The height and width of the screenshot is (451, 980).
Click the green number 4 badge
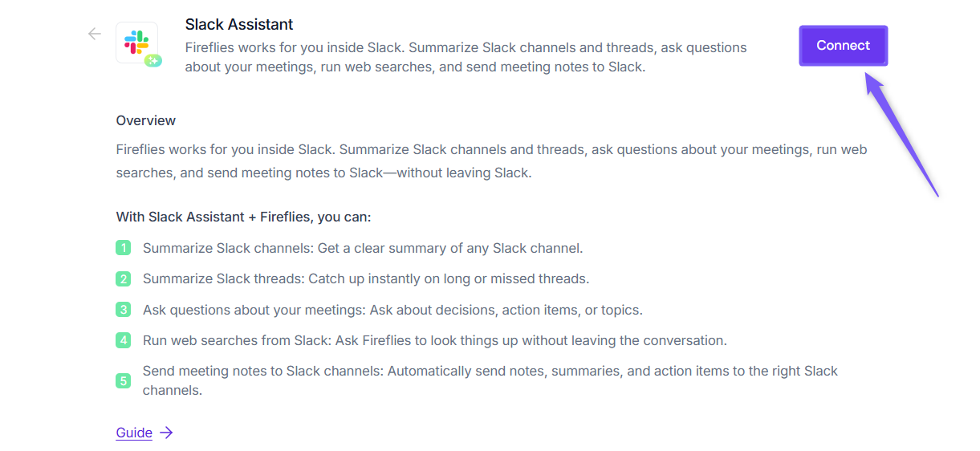click(123, 340)
